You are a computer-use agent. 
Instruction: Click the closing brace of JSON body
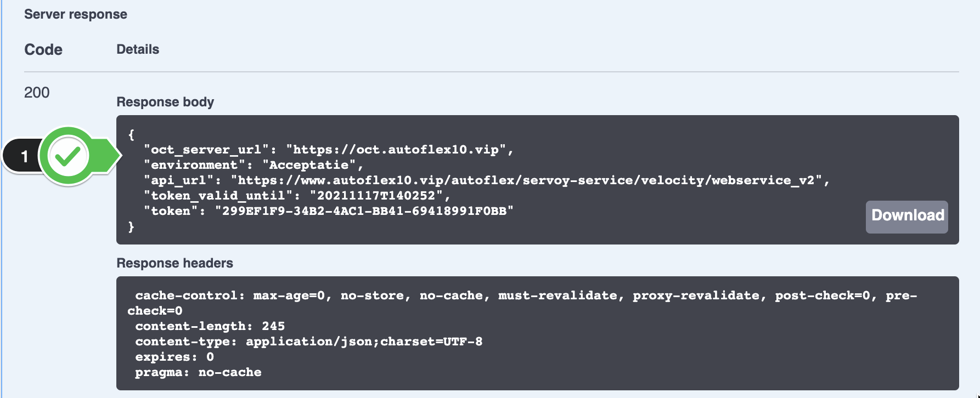131,227
